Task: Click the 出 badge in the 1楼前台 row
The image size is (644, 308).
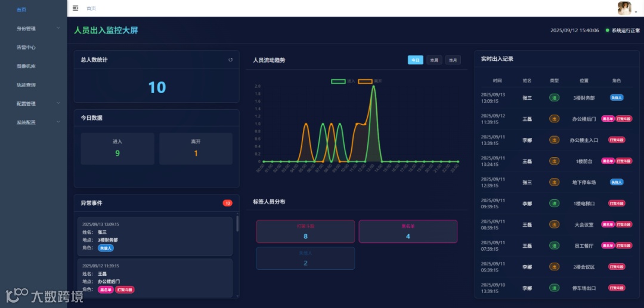Action: tap(554, 161)
